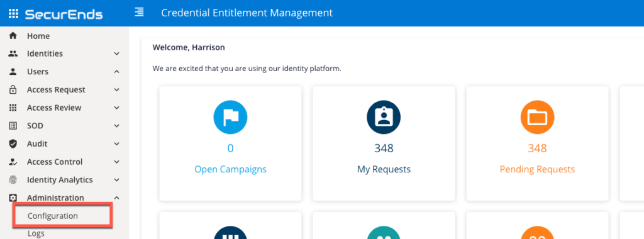Viewport: 644px width, 239px height.
Task: Click the Open Campaigns flag icon
Action: (230, 118)
